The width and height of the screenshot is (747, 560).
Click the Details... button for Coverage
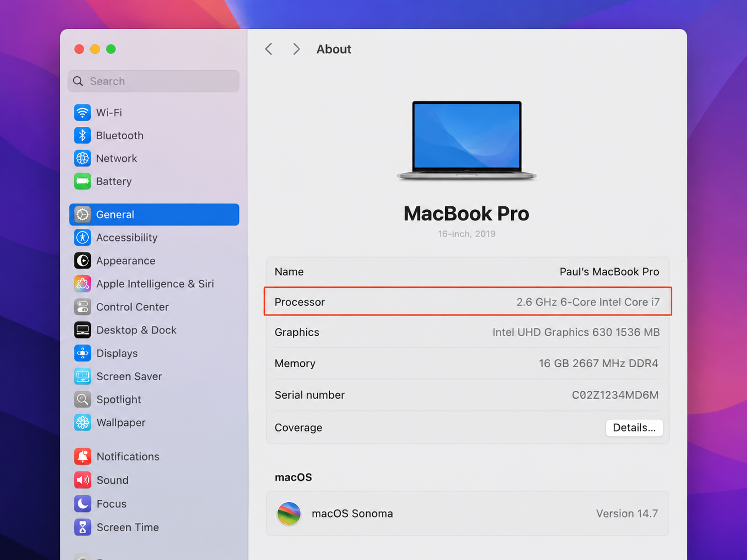[634, 427]
